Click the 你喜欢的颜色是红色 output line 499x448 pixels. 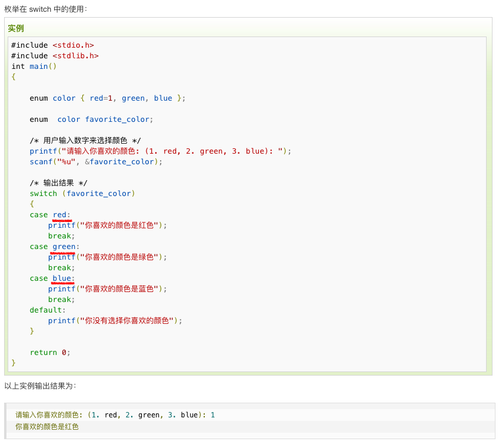[x=47, y=427]
